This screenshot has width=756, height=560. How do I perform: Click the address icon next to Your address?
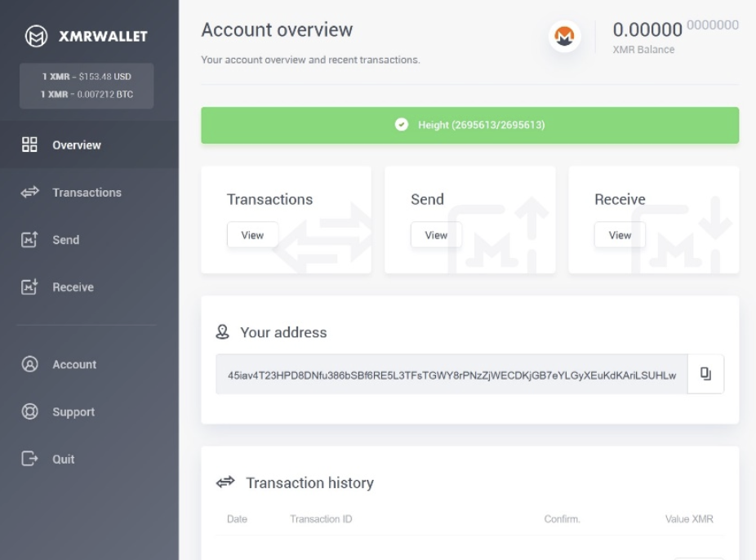[222, 331]
